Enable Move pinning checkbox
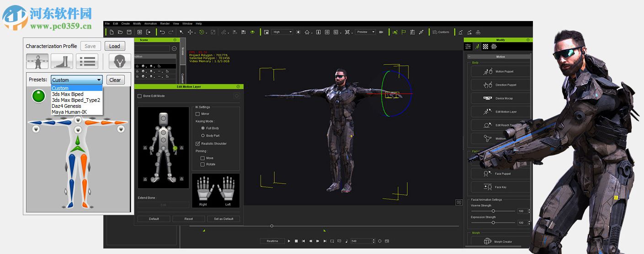 point(202,158)
